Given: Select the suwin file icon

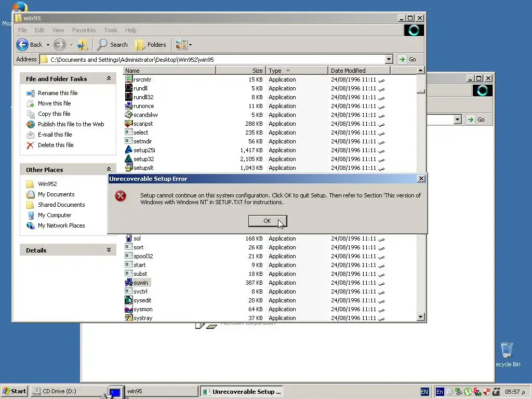Looking at the screenshot, I should [x=129, y=283].
